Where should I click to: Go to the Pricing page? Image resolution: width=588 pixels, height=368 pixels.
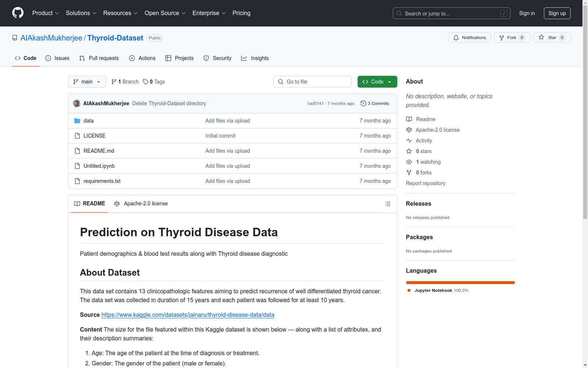[x=241, y=13]
